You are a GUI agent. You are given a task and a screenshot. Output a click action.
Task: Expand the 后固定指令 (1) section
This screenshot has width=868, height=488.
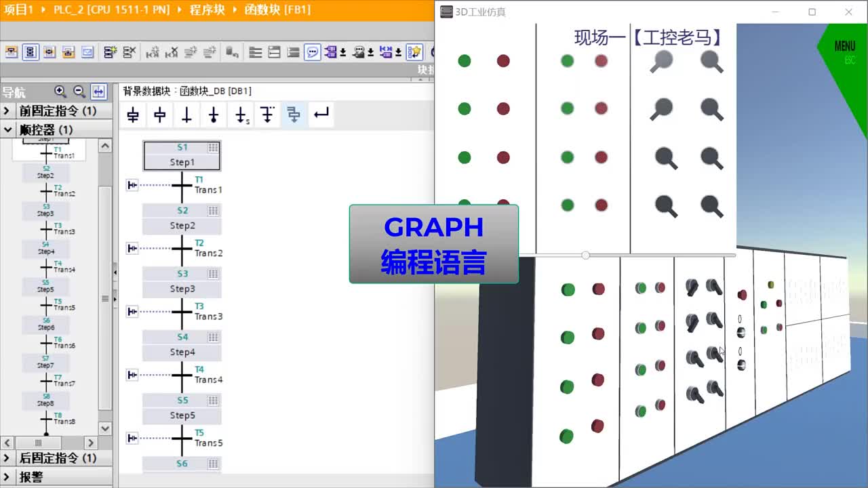pyautogui.click(x=7, y=458)
